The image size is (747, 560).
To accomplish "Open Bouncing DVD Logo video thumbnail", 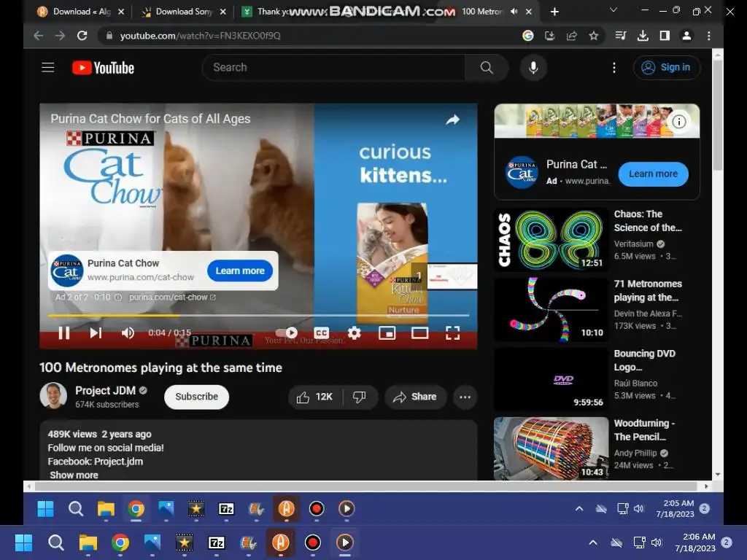I will click(551, 379).
